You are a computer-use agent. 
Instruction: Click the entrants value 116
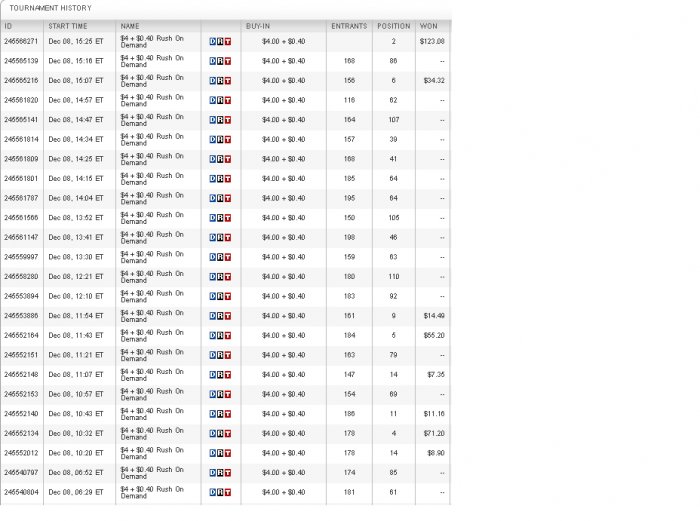350,100
